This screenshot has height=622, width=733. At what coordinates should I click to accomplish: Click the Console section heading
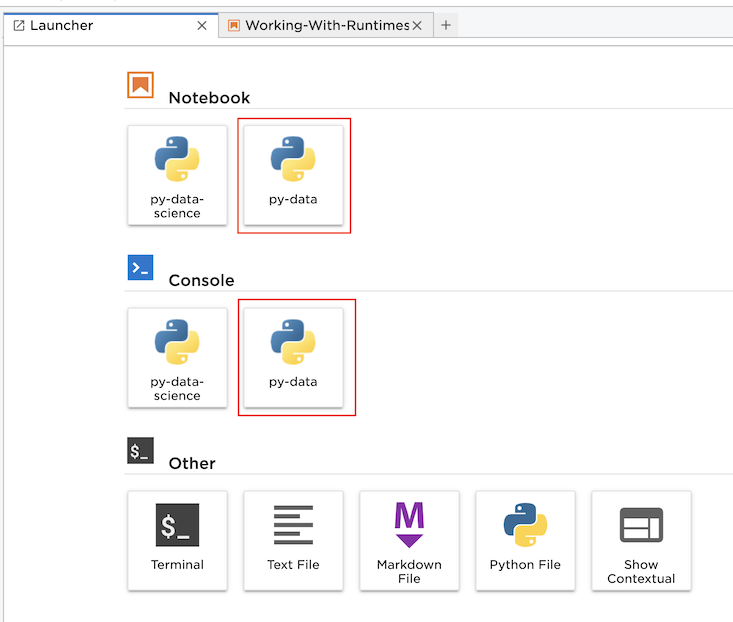(x=201, y=281)
